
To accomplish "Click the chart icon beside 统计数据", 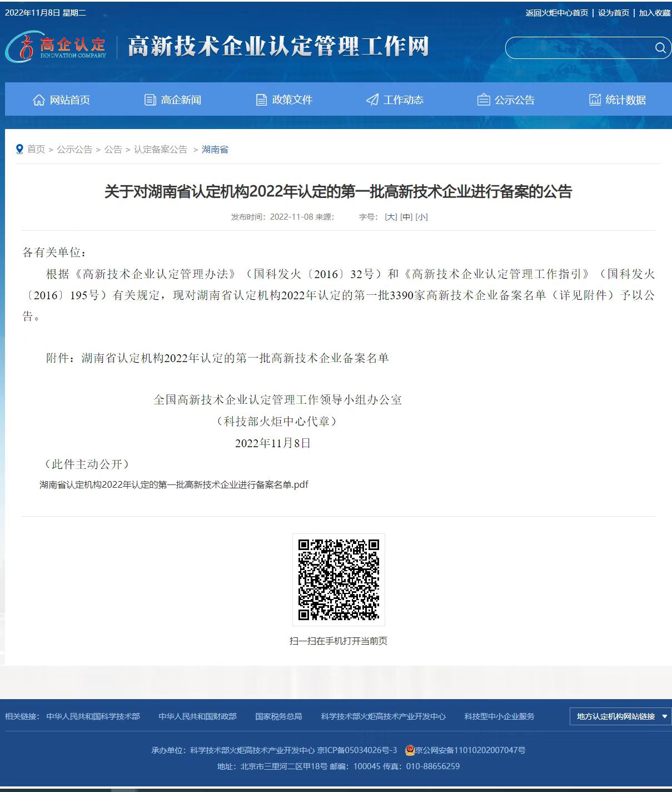I will [595, 100].
